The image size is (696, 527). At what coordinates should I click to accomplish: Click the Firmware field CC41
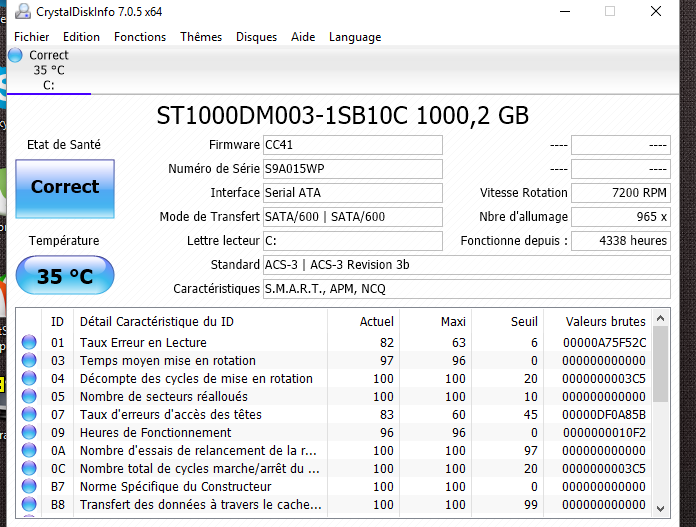353,145
